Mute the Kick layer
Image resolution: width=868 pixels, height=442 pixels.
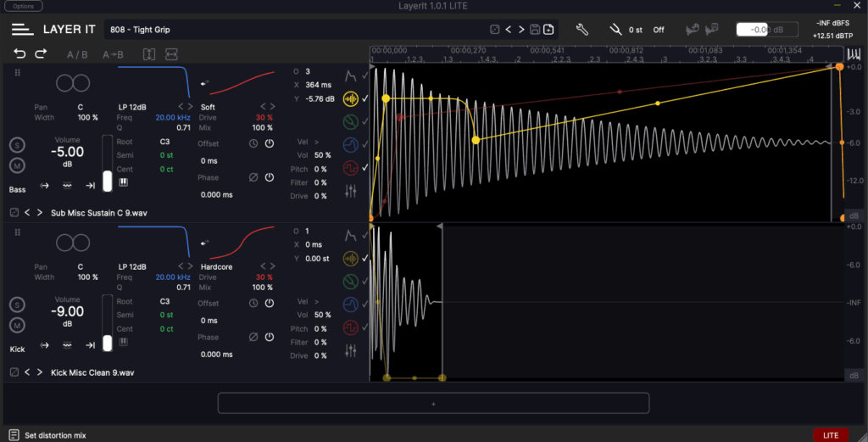coord(17,326)
